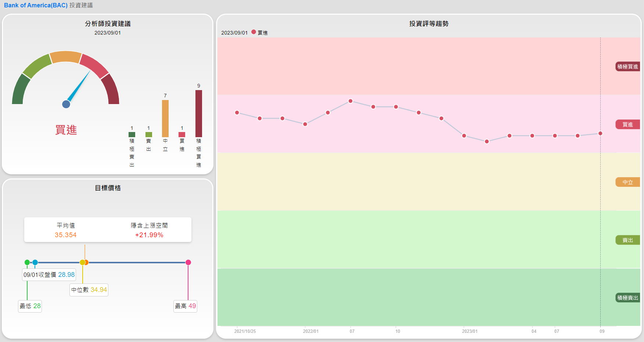The width and height of the screenshot is (644, 342).
Task: Click the yellow median price marker dot
Action: [x=82, y=262]
